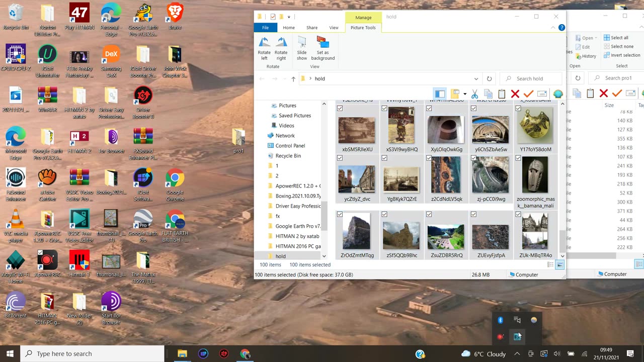The width and height of the screenshot is (644, 362).
Task: Select the BitTorrent desktop icon
Action: coord(16,305)
